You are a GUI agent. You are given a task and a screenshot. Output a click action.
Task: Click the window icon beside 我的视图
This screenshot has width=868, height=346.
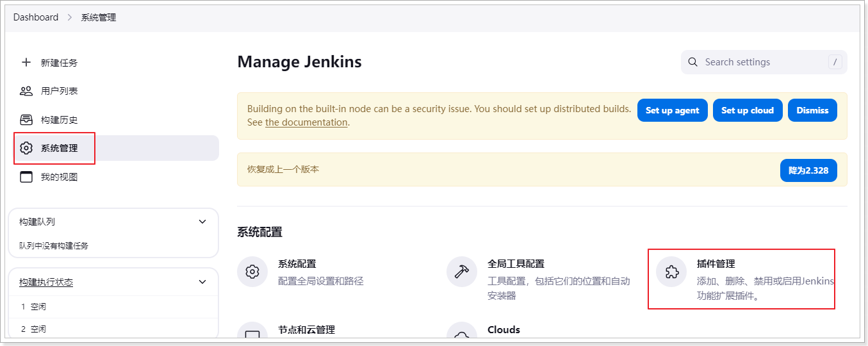(26, 177)
